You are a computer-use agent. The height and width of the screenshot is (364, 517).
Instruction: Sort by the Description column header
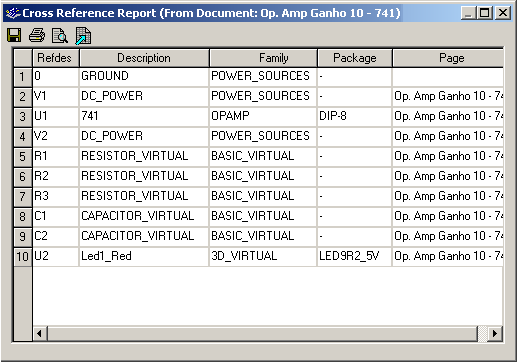pos(144,58)
